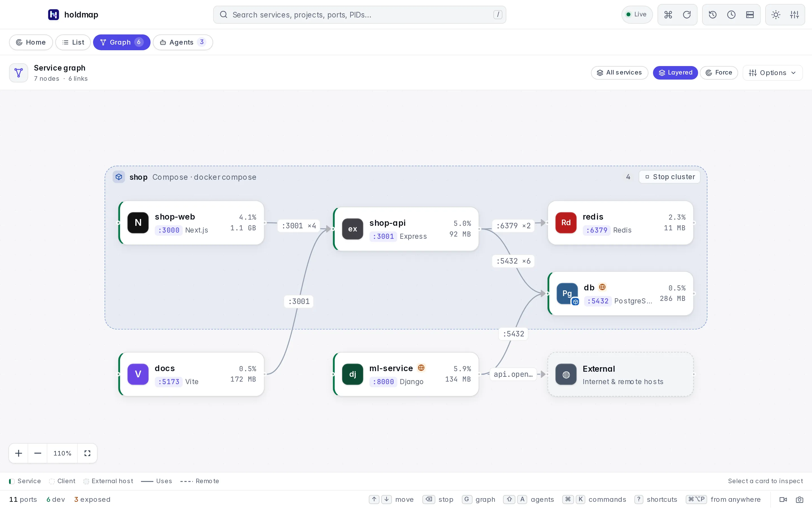Click the shop-web Next.js N icon
812x508 pixels.
point(138,222)
